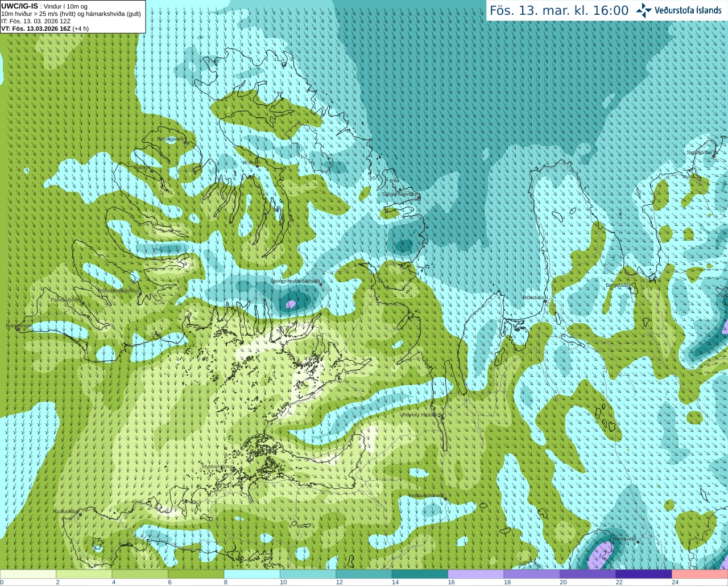Viewport: 728px width, 586px height.
Task: Click the Patreksfjörður station dot
Action: [83, 303]
